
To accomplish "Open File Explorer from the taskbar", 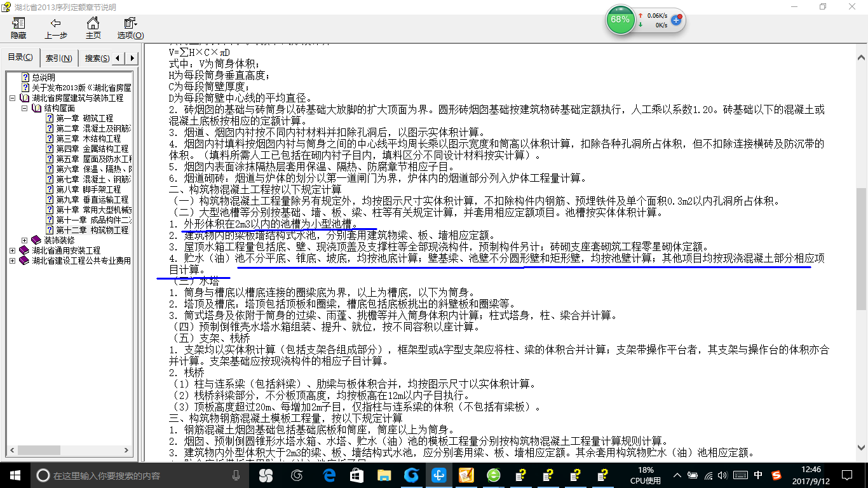I will (x=384, y=475).
